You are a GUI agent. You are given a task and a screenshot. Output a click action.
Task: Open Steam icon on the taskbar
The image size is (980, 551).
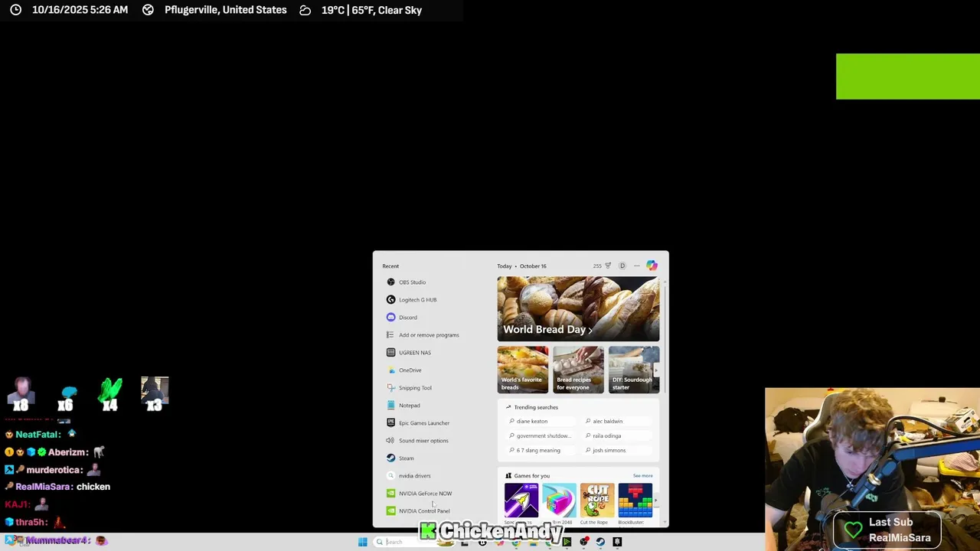(600, 542)
